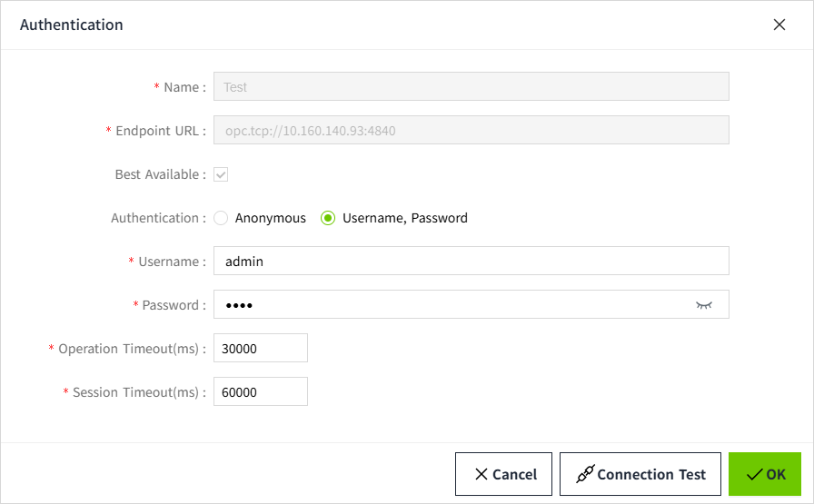Click the disabled Name field showing Test
The height and width of the screenshot is (504, 814).
tap(471, 87)
